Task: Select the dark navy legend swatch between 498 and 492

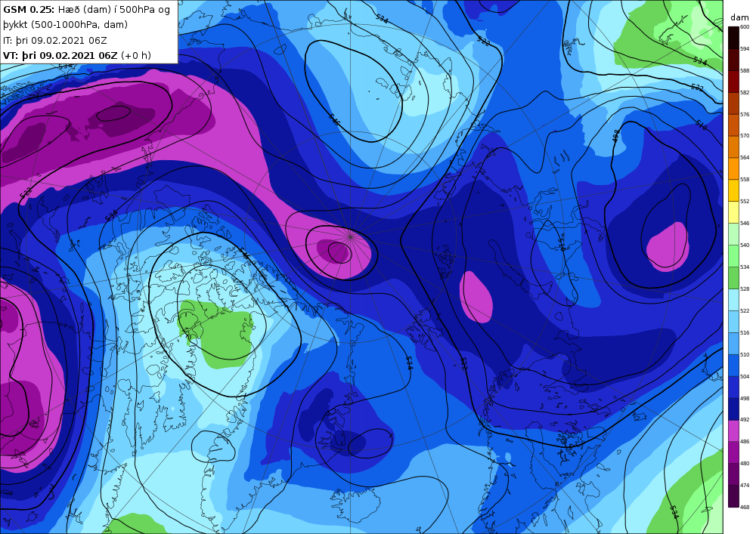Action: [x=733, y=409]
